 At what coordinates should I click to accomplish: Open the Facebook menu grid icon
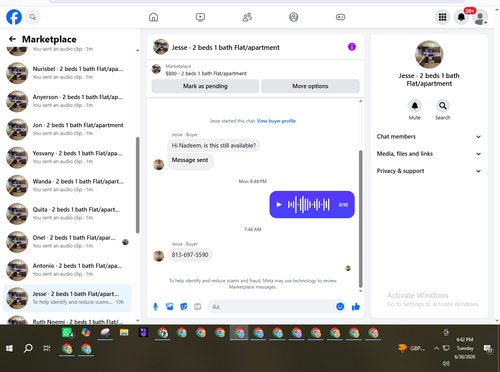point(442,17)
